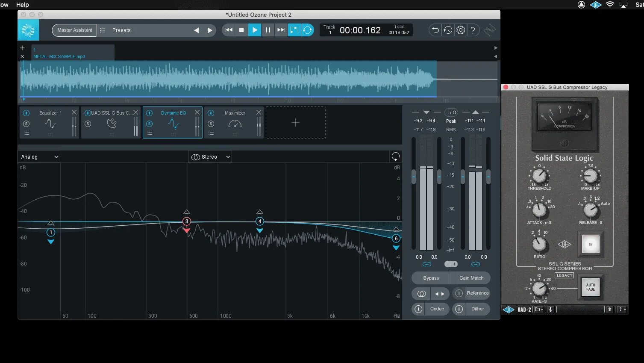Click the undo arrow button
The image size is (644, 363).
(435, 30)
